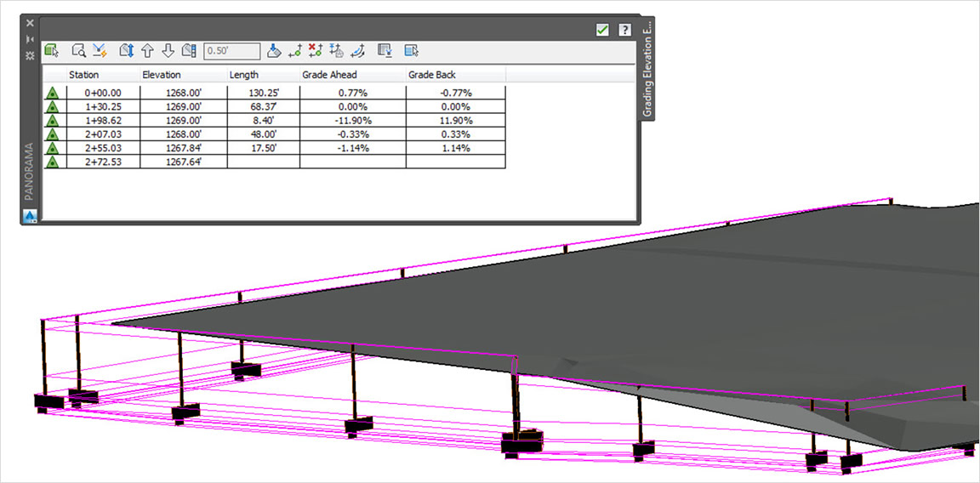980x483 pixels.
Task: Select the 1+98.62 station row marker
Action: (54, 121)
